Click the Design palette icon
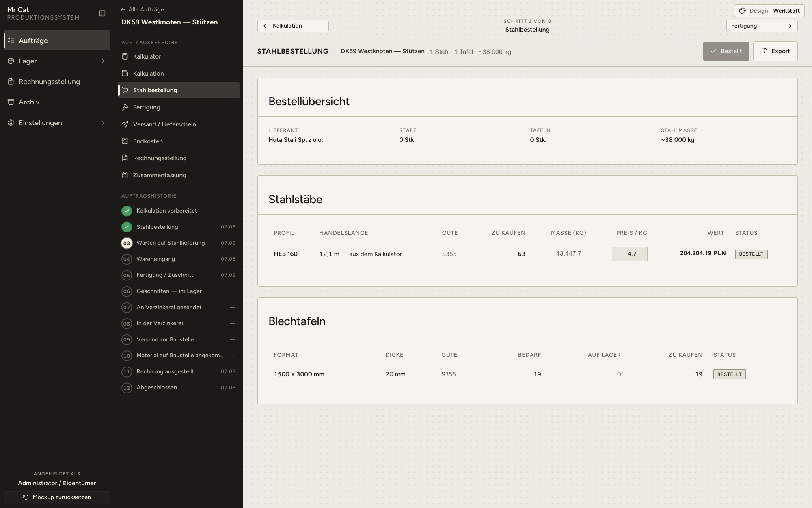 742,11
